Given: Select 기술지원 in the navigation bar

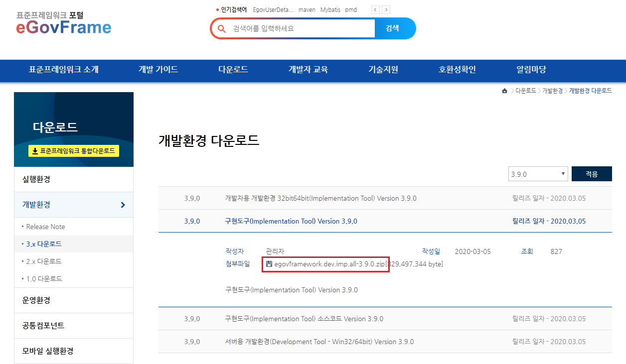Looking at the screenshot, I should [383, 70].
